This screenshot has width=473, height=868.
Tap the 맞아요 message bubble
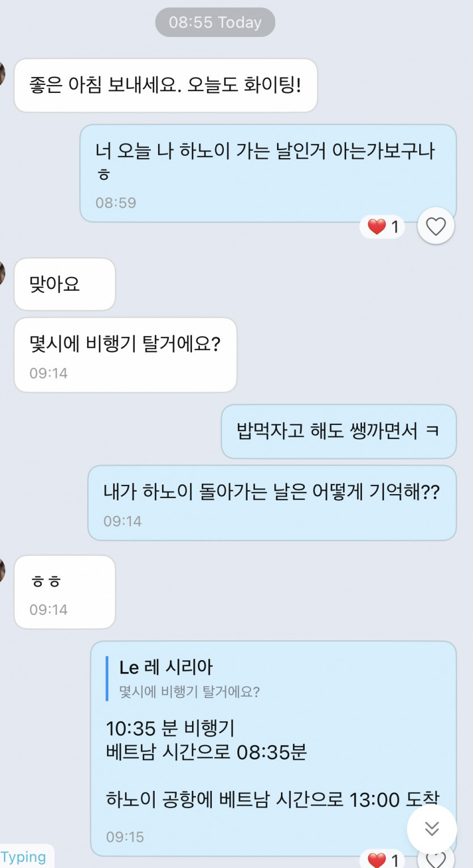point(64,284)
